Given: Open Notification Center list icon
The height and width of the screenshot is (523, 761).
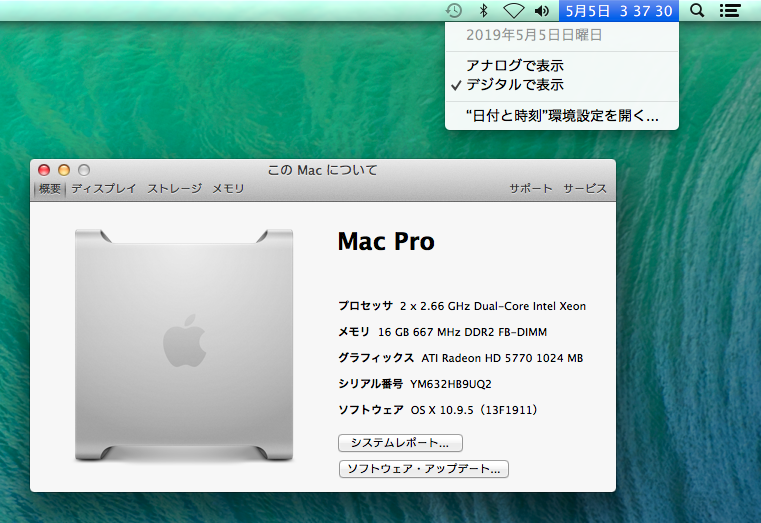Looking at the screenshot, I should pyautogui.click(x=729, y=11).
